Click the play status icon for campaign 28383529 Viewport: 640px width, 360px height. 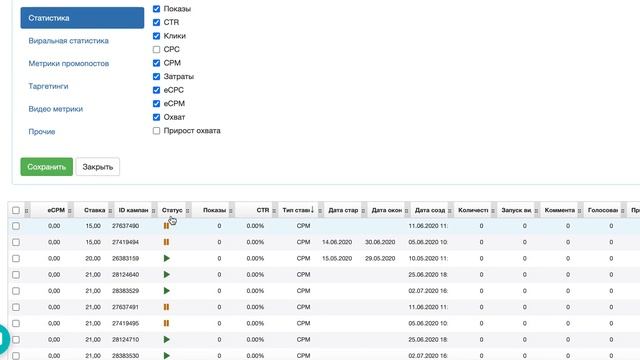[167, 291]
